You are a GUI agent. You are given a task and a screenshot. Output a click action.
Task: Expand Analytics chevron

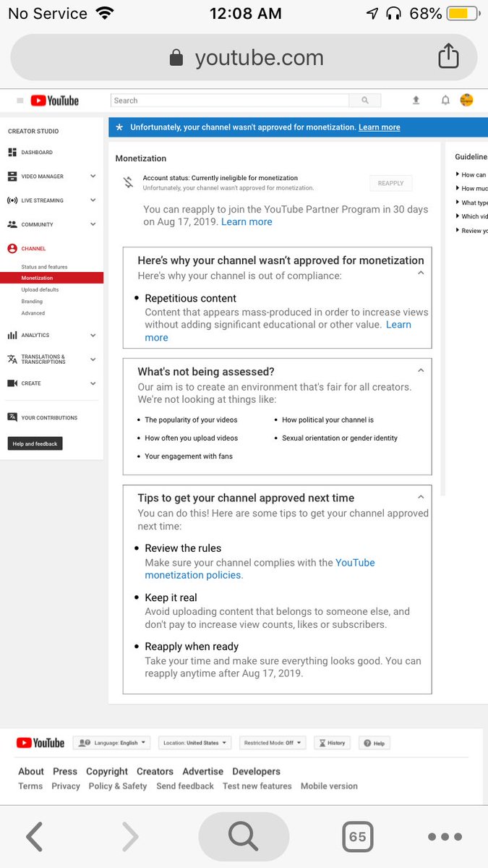tap(93, 336)
